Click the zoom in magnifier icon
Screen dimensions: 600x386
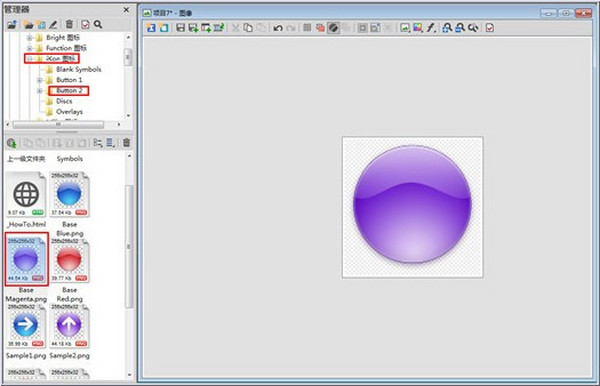[447, 28]
